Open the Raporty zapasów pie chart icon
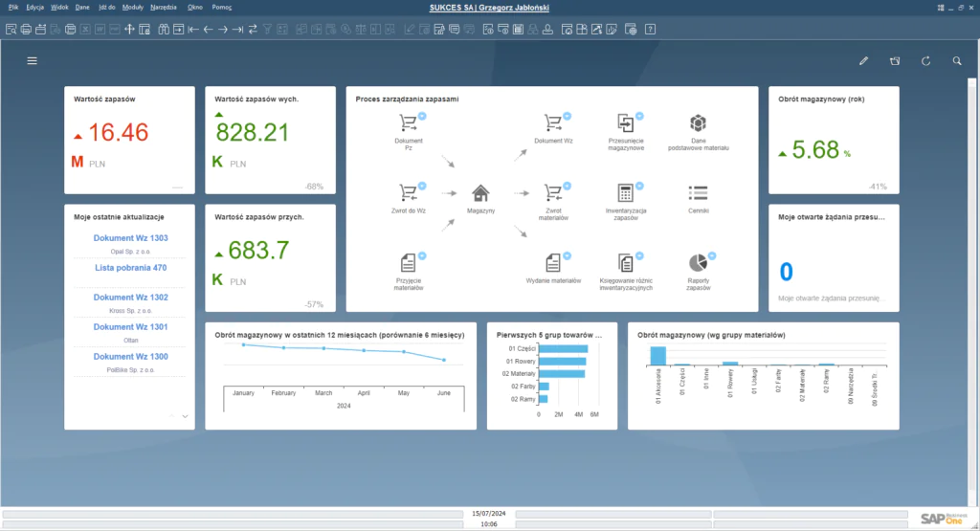The image size is (980, 531). tap(698, 262)
